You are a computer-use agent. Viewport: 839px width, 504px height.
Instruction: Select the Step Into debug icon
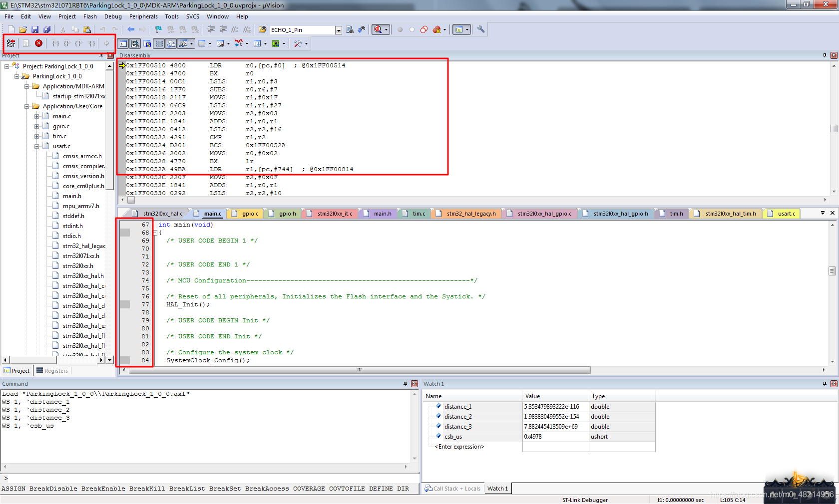click(55, 43)
